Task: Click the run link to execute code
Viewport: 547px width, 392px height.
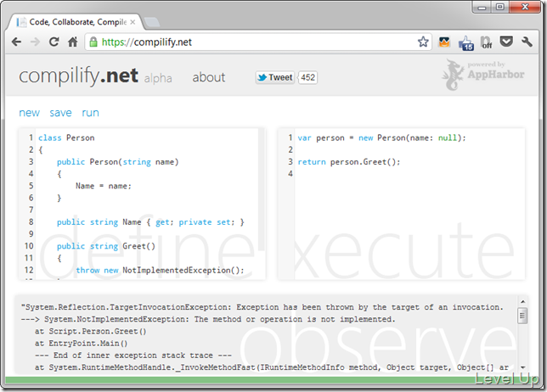Action: pyautogui.click(x=90, y=113)
